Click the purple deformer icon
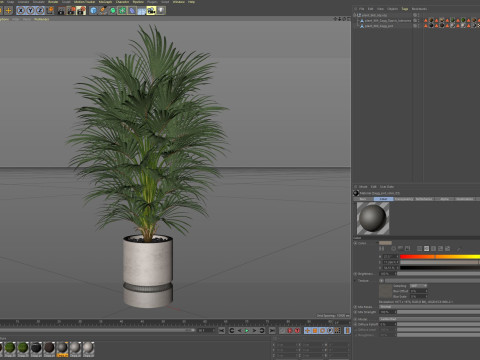The height and width of the screenshot is (360, 480). [x=132, y=11]
